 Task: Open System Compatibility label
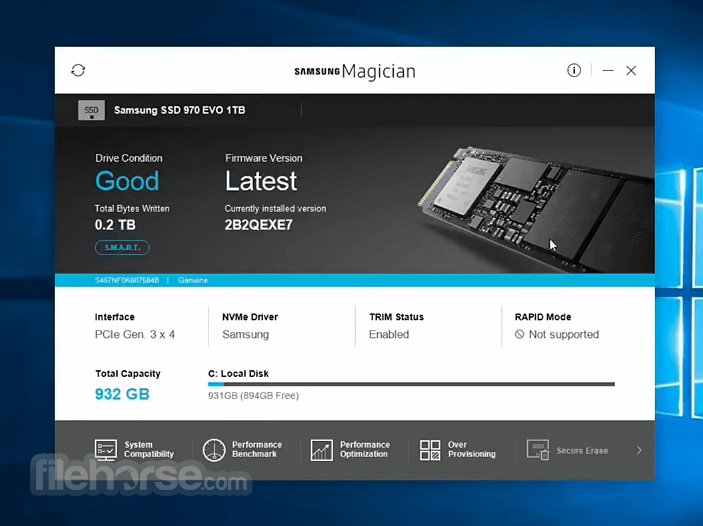coord(149,449)
